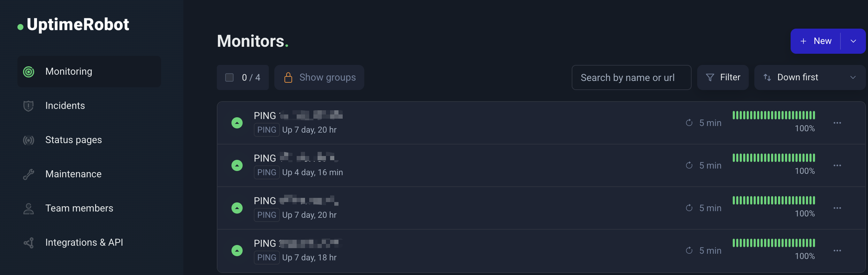This screenshot has height=275, width=868.
Task: Open Status pages from the sidebar
Action: pos(74,140)
